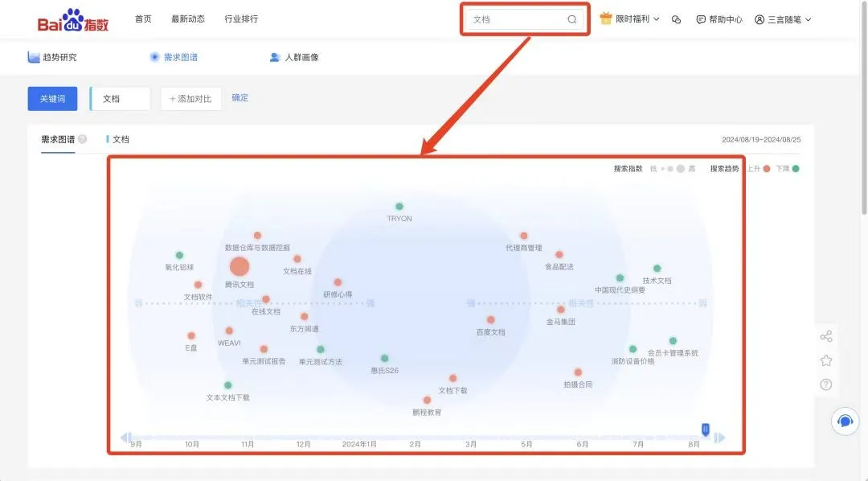Click the large 腾讯文档 bubble

(x=240, y=266)
